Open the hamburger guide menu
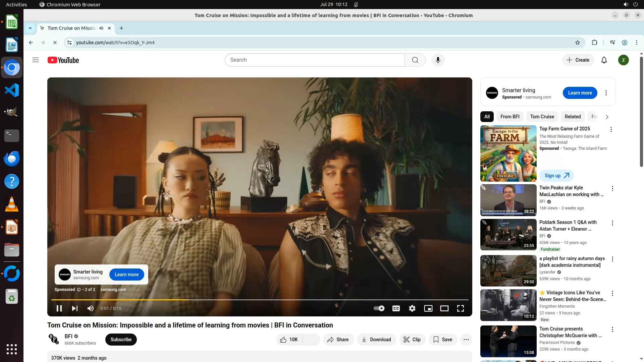Image resolution: width=644 pixels, height=362 pixels. pyautogui.click(x=36, y=60)
